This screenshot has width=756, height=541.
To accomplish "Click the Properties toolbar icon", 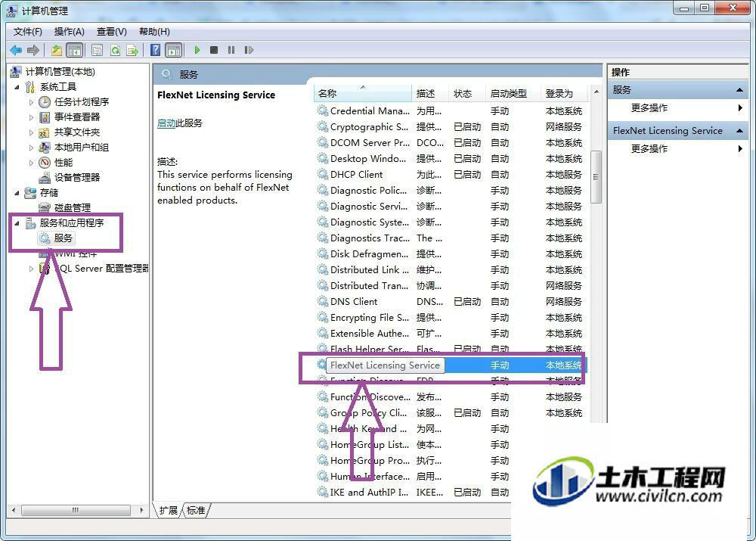I will coord(97,50).
